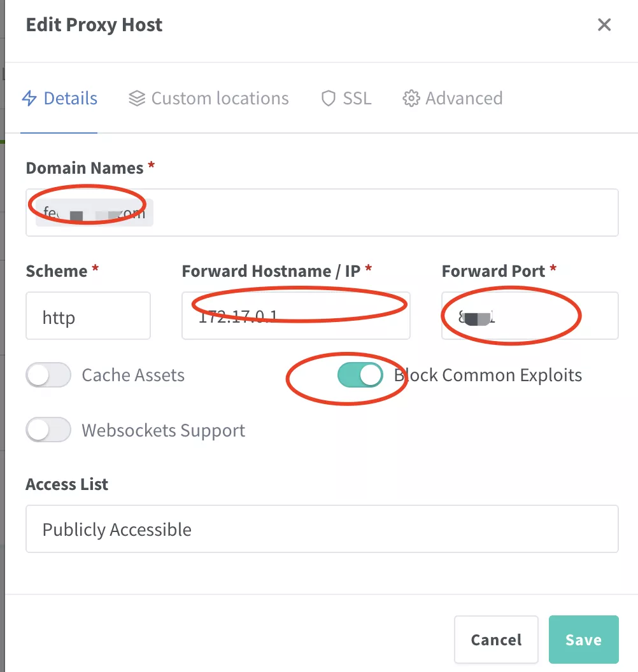Select the Details tab label
The image size is (638, 672).
(x=70, y=99)
